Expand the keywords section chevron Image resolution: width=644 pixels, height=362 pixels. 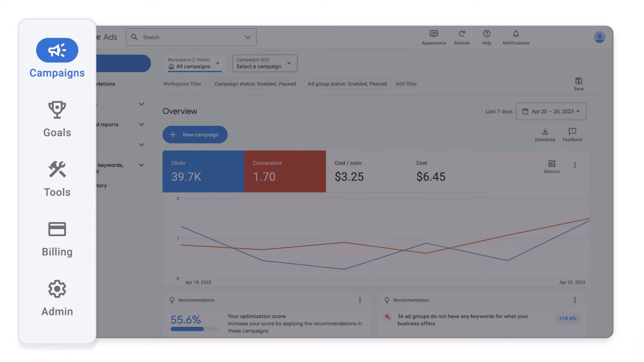141,165
